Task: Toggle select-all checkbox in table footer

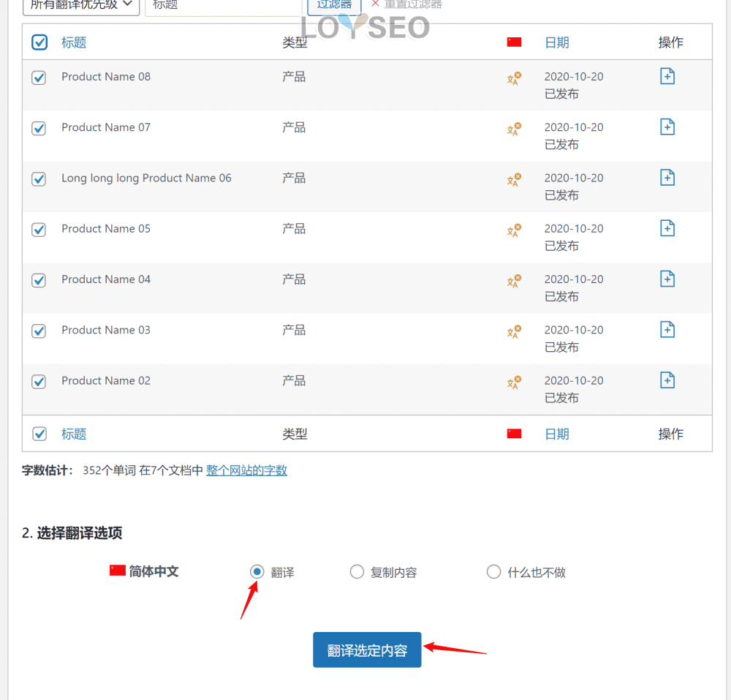Action: coord(39,434)
